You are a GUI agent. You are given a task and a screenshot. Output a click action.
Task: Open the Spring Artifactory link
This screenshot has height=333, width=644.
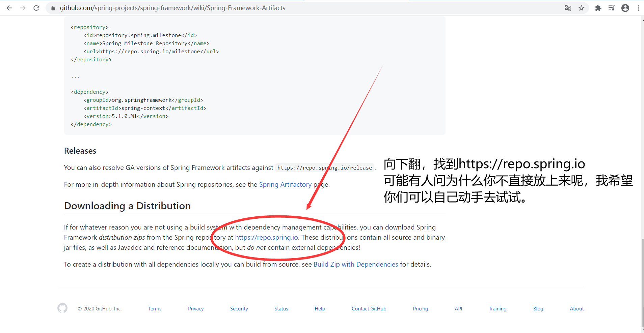point(285,184)
